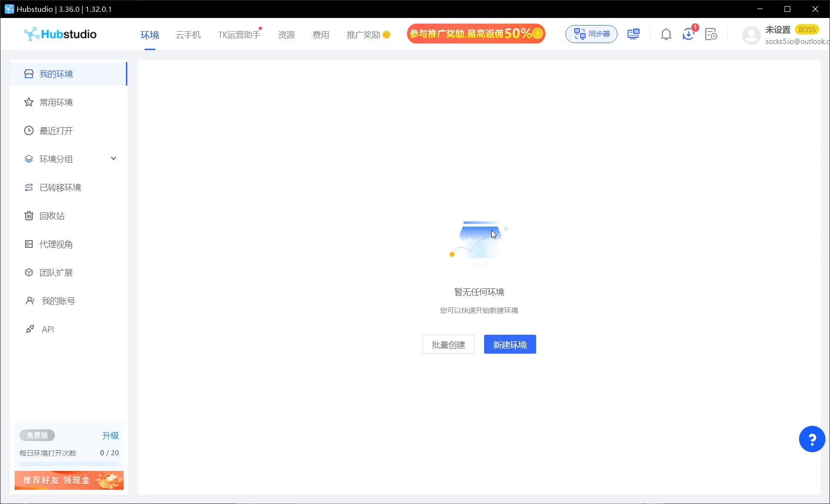Viewport: 830px width, 504px height.
Task: Expand the 环境分组 chevron
Action: point(114,158)
